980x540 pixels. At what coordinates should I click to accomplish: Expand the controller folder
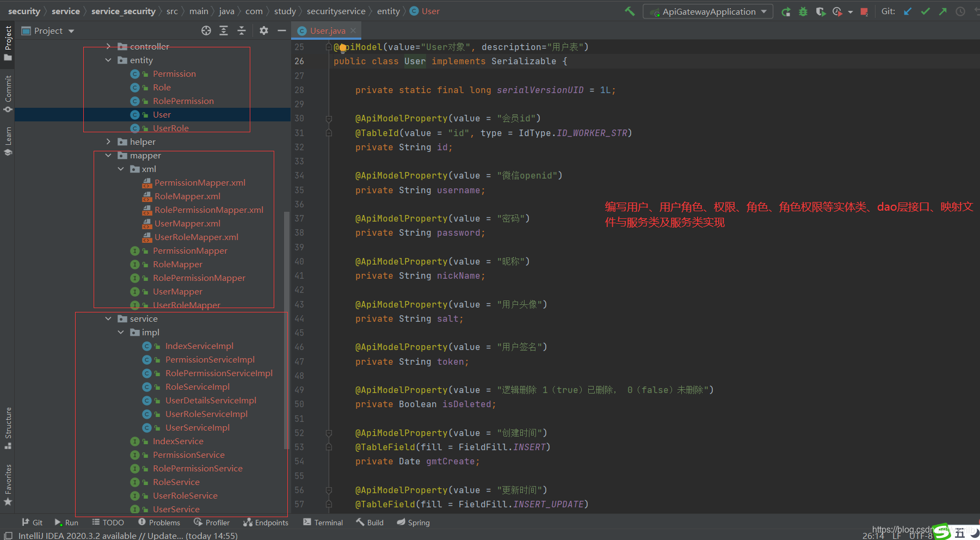click(108, 46)
